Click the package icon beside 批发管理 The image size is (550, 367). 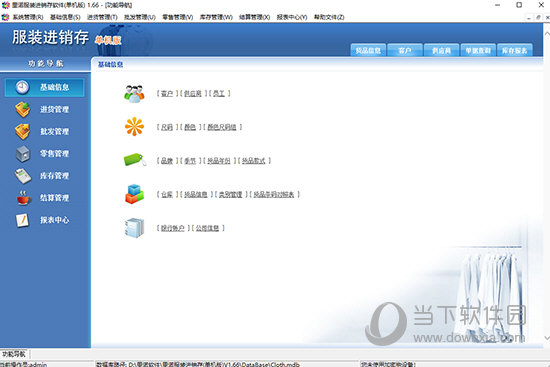(22, 132)
